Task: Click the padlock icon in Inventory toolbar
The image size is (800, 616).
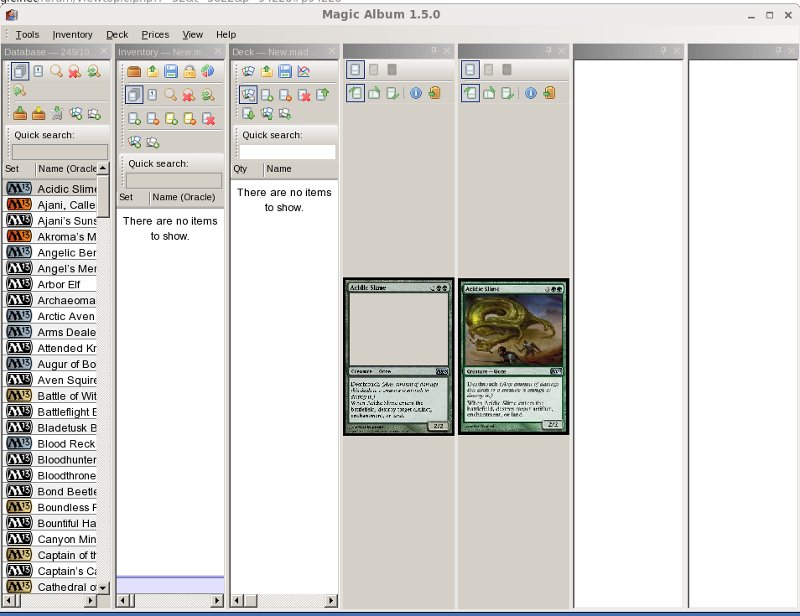Action: [189, 71]
